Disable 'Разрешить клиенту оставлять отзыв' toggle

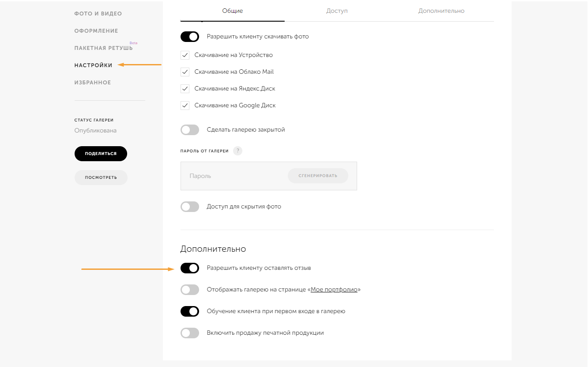(x=190, y=268)
